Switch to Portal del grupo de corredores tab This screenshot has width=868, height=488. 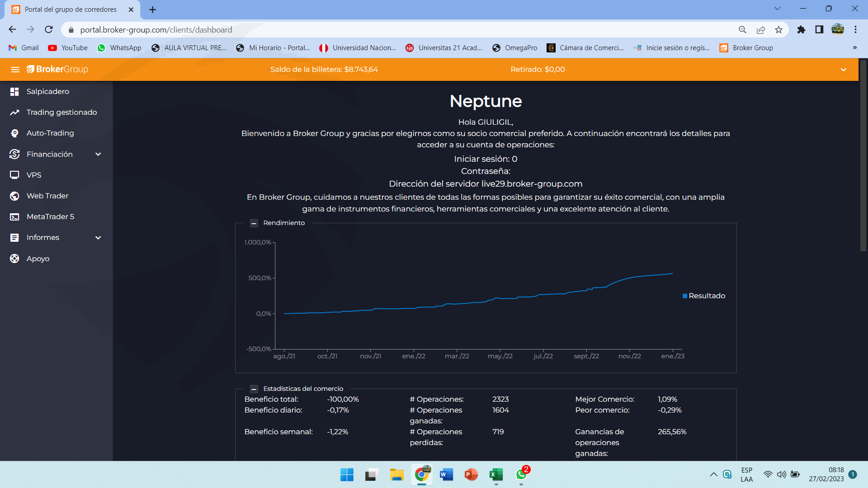click(x=71, y=9)
